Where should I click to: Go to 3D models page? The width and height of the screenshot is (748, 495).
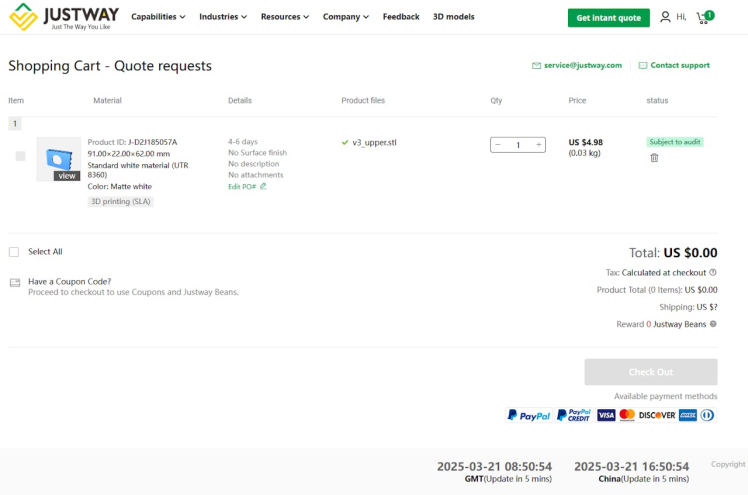(x=453, y=17)
